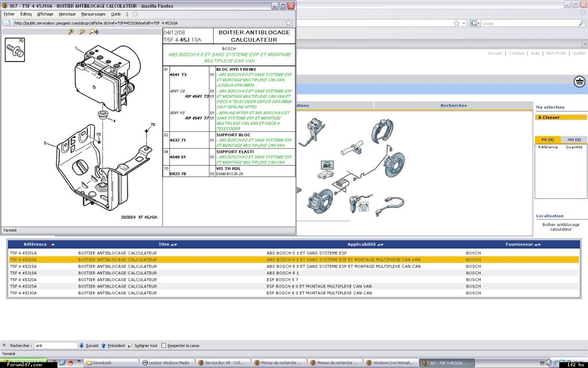Sort the table by the Fournisseur column
The width and height of the screenshot is (588, 368).
point(523,244)
